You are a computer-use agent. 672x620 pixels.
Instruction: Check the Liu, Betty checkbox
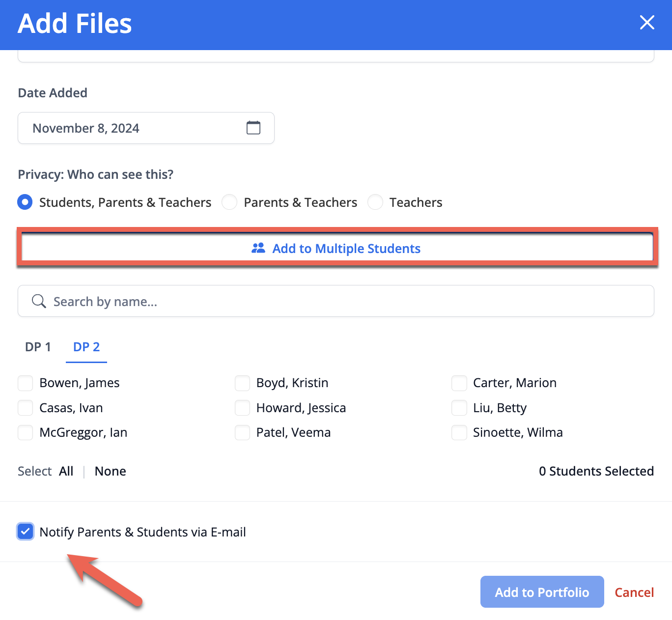[x=459, y=408]
